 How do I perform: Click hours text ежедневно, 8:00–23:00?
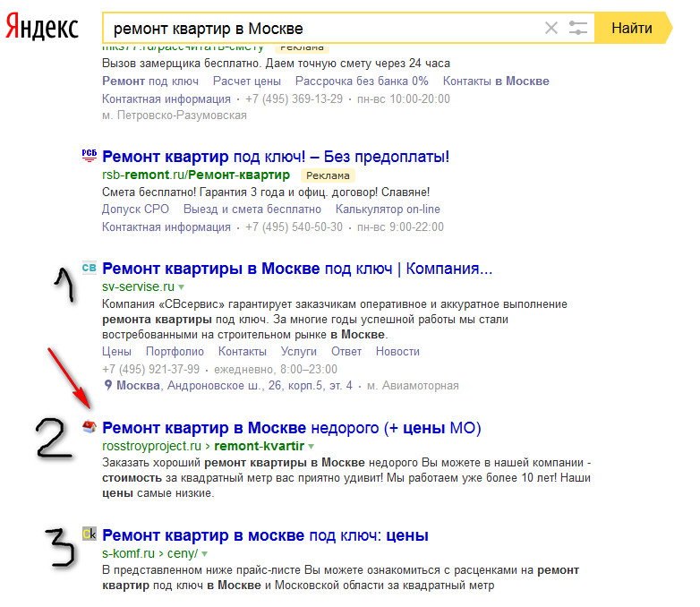tap(276, 370)
